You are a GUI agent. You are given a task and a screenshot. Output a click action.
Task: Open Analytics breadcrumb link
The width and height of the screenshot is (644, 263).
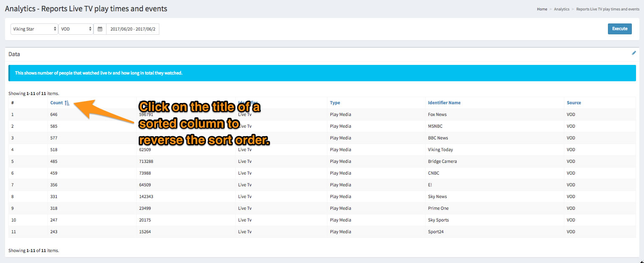561,9
